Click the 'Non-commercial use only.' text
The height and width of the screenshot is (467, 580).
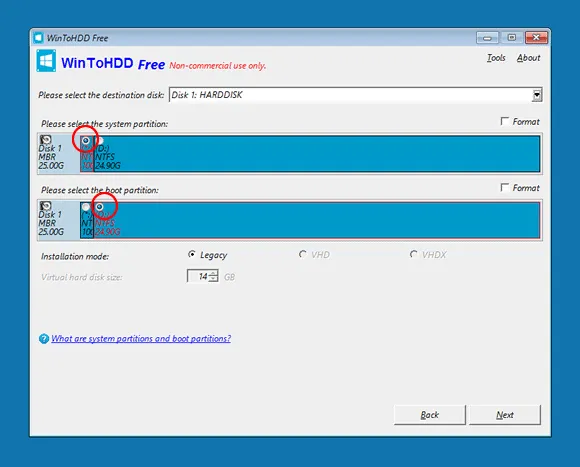[218, 66]
